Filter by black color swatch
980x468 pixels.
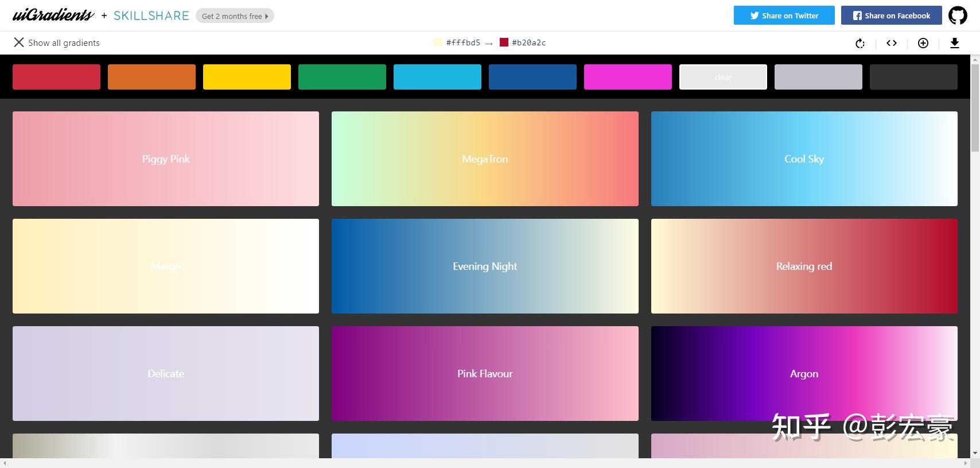tap(913, 77)
